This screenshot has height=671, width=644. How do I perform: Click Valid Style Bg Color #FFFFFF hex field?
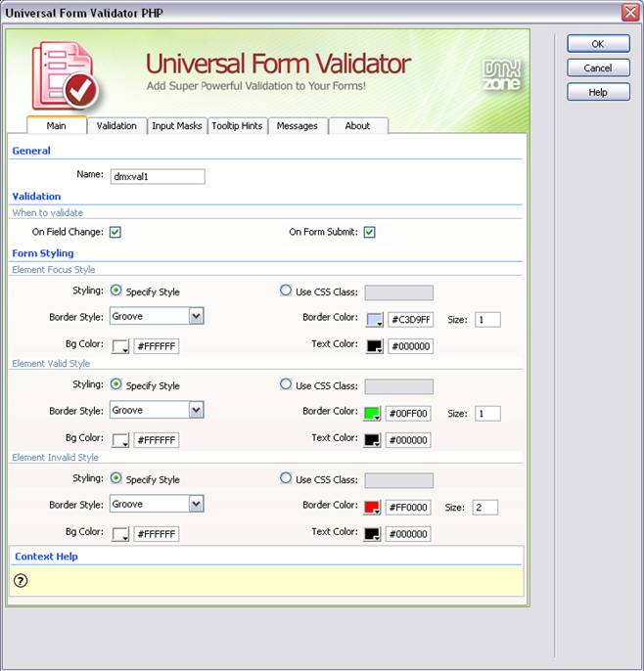(157, 440)
